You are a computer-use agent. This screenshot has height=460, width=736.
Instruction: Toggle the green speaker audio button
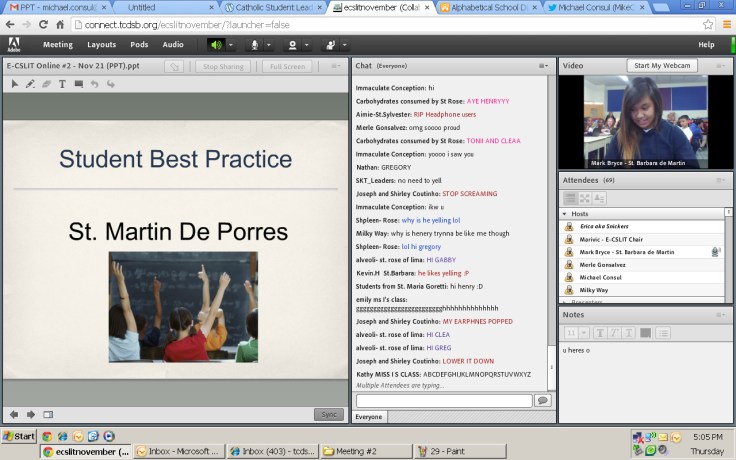216,45
